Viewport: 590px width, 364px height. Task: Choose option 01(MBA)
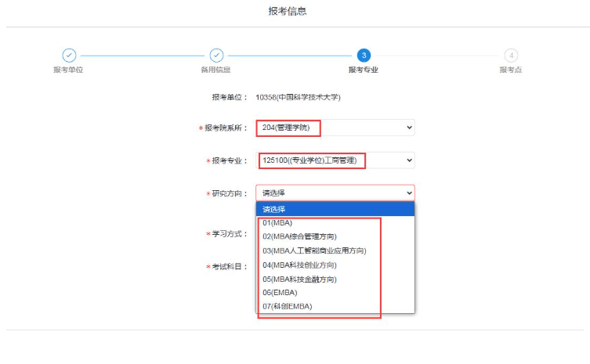pyautogui.click(x=335, y=223)
